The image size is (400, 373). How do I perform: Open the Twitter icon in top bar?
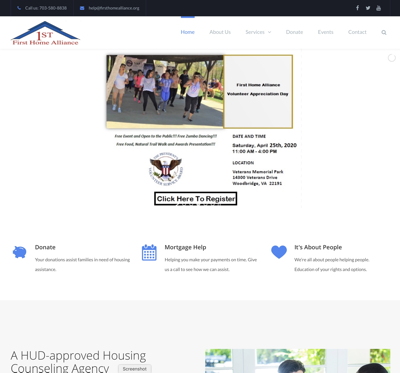pos(368,8)
